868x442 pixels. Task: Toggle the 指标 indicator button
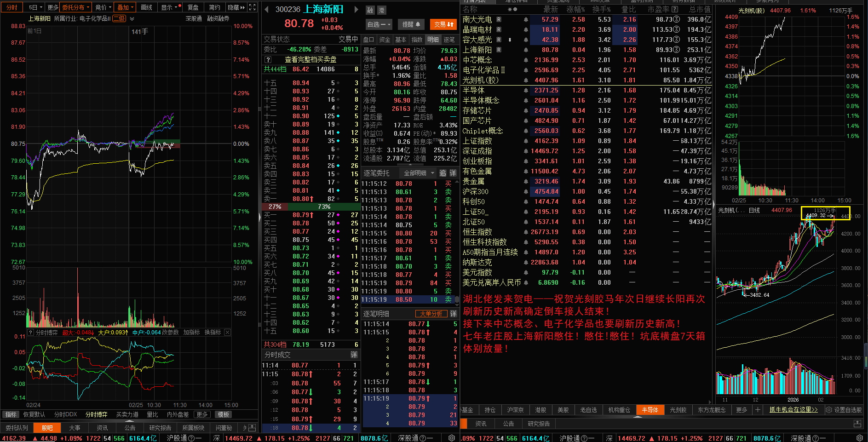click(11, 414)
